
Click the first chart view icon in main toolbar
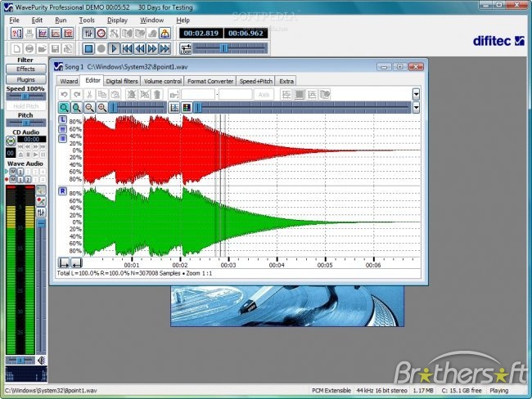click(x=43, y=34)
